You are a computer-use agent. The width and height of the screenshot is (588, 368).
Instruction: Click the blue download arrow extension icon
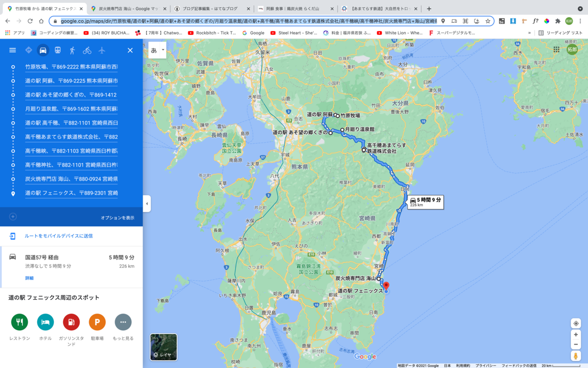click(513, 21)
